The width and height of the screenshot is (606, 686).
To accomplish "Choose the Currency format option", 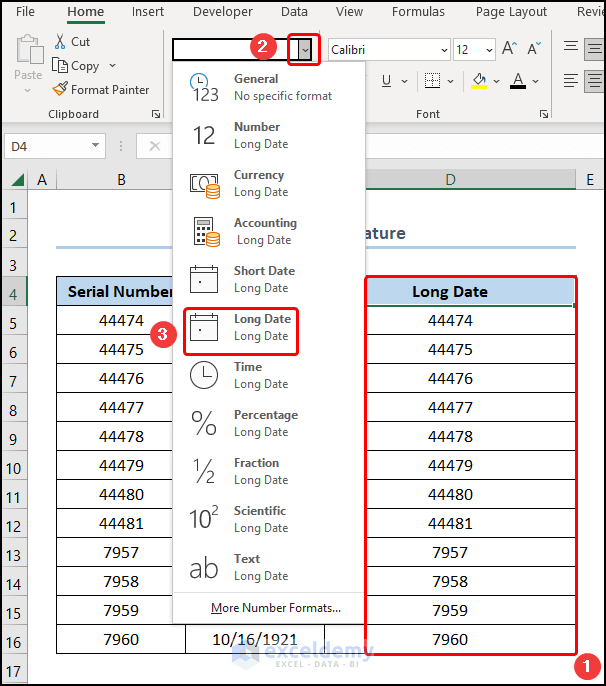I will pyautogui.click(x=268, y=183).
